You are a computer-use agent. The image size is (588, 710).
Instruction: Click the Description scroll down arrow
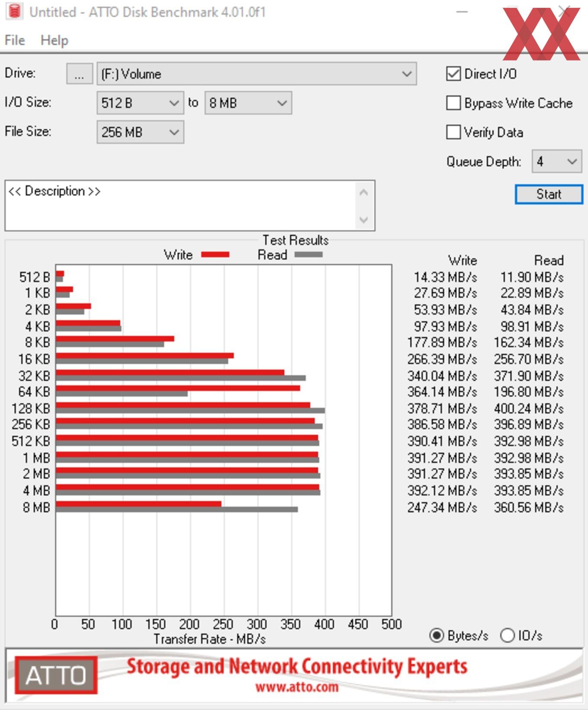pos(364,220)
